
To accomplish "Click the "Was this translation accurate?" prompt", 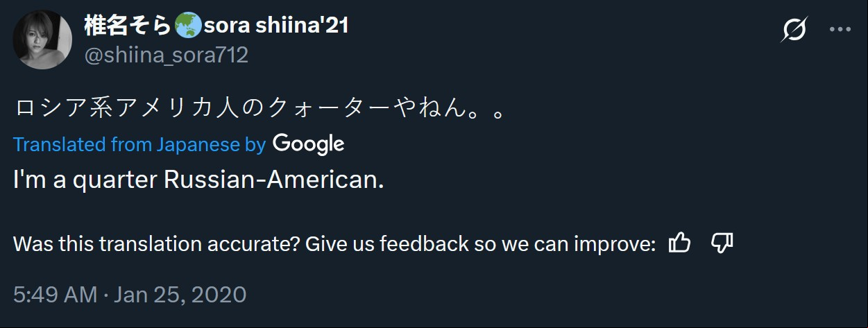I will [x=157, y=243].
